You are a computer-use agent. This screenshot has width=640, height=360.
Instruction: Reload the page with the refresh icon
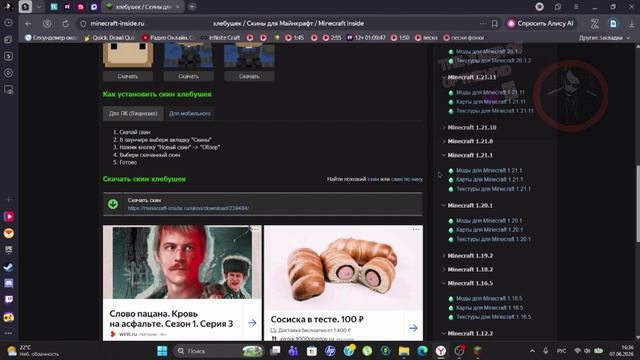(x=65, y=24)
